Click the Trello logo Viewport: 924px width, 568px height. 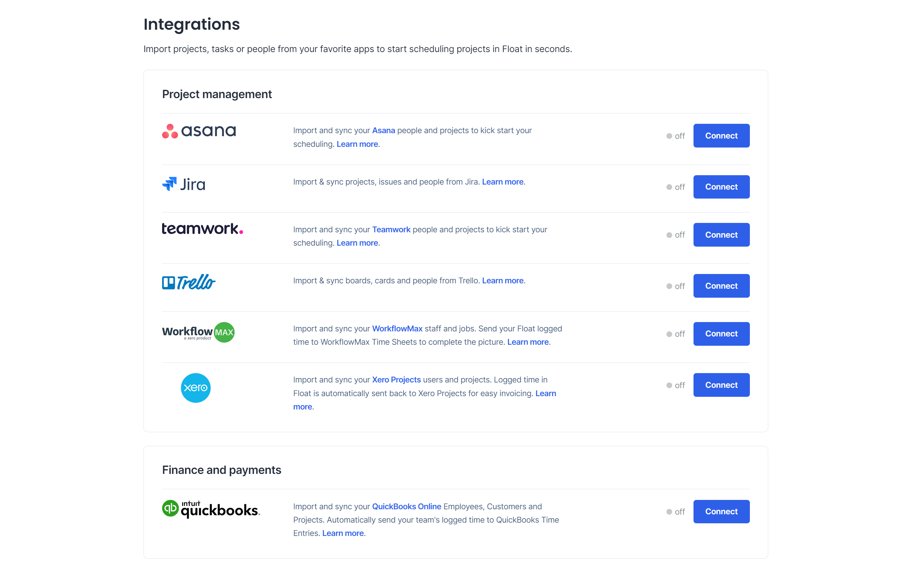189,282
